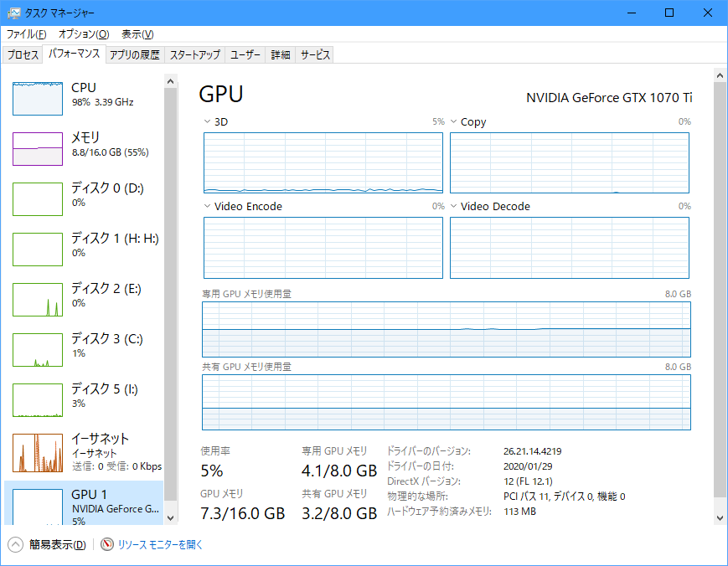Click the Video Encode usage graph
This screenshot has width=728, height=566.
(x=323, y=248)
